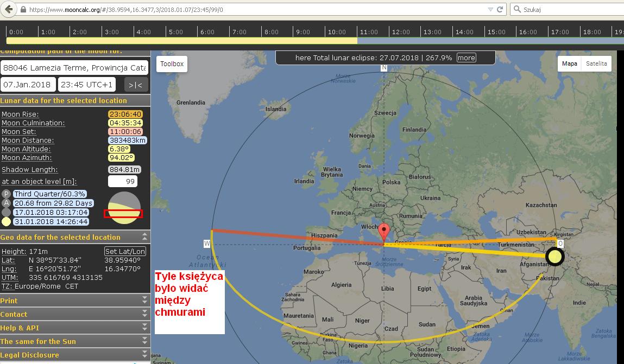Open the URL history dropdown arrow
The image size is (624, 364).
point(490,9)
